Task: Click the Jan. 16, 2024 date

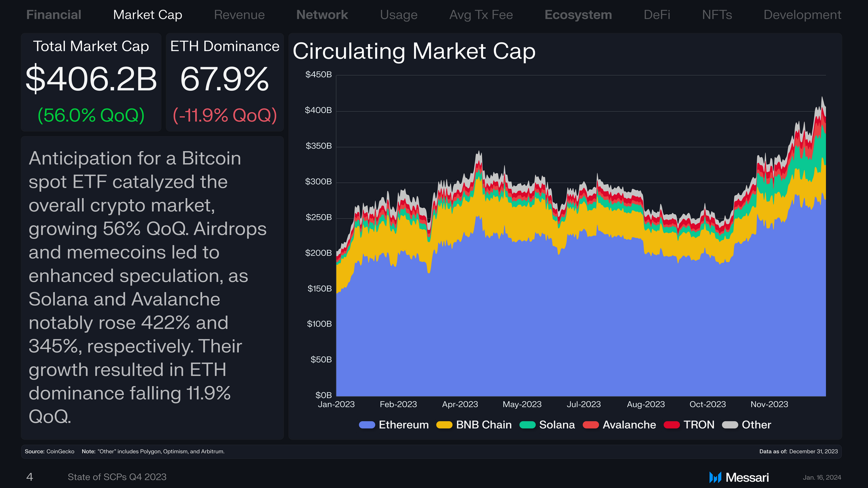Action: coord(822,477)
